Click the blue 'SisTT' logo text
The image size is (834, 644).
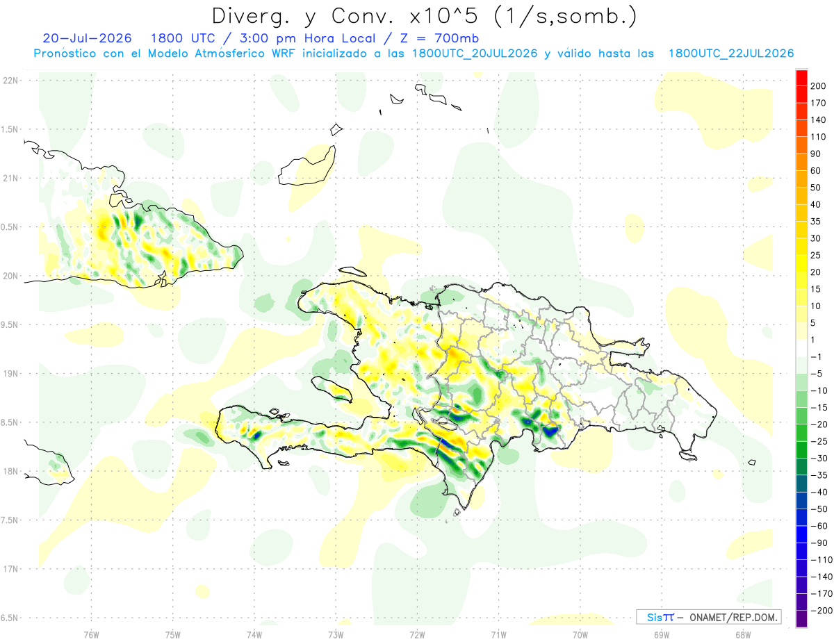660,617
